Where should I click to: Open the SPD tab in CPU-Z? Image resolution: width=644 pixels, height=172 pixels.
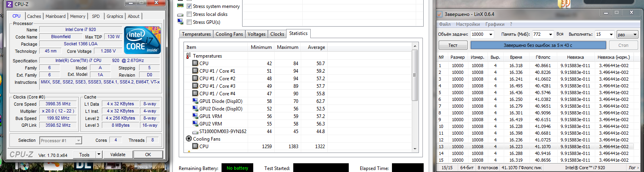point(96,16)
